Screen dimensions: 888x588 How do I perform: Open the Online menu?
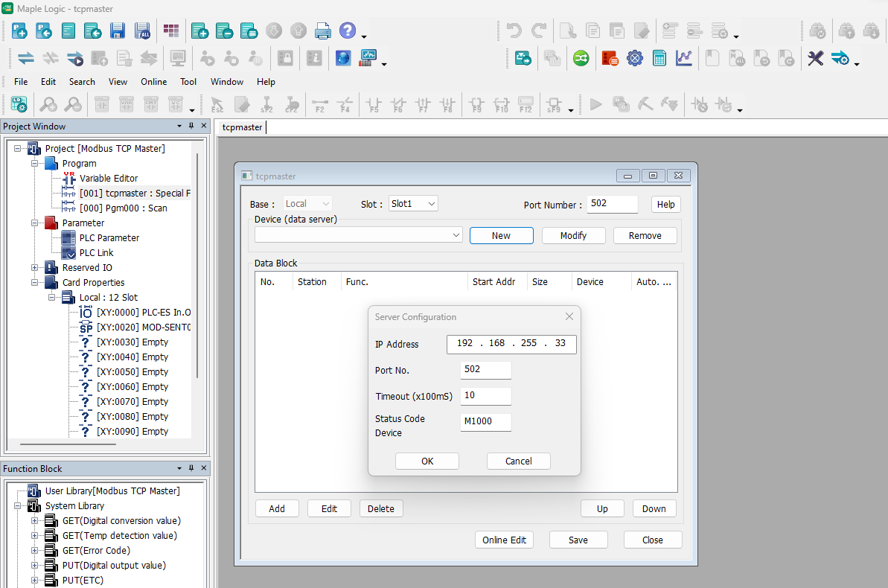click(153, 82)
